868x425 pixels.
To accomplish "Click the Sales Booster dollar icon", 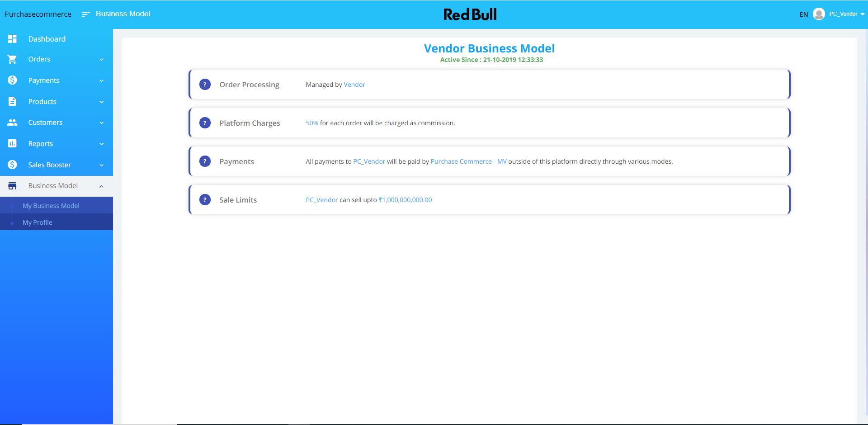I will 12,165.
